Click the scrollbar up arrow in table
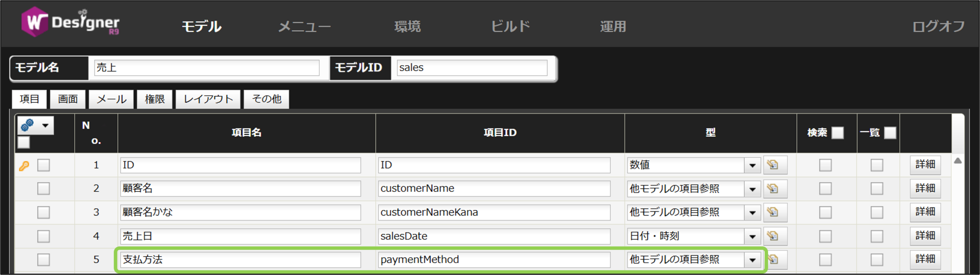The width and height of the screenshot is (980, 275). 958,161
